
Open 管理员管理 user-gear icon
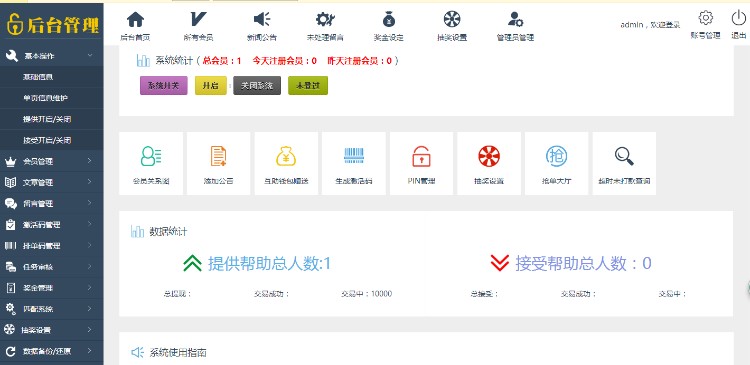[x=515, y=19]
